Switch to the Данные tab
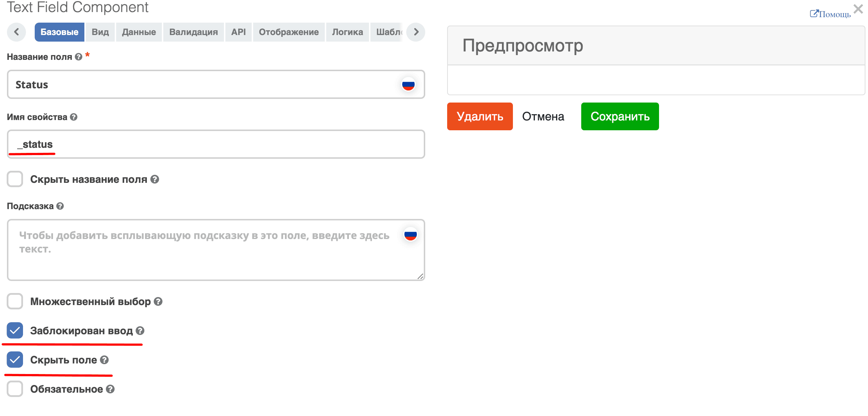868x416 pixels. pyautogui.click(x=139, y=32)
